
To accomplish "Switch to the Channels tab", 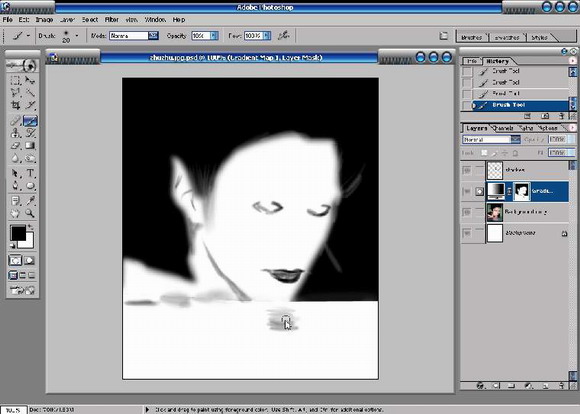I will coord(502,128).
